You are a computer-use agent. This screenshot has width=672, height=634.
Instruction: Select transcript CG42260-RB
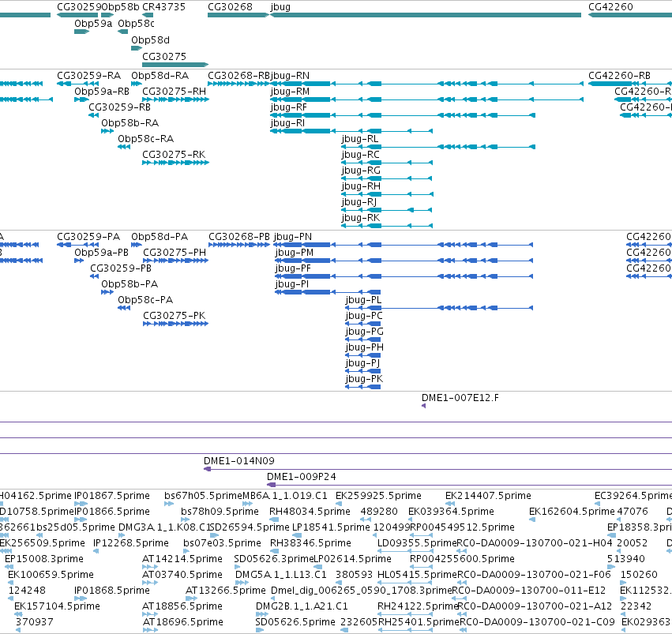coord(619,76)
